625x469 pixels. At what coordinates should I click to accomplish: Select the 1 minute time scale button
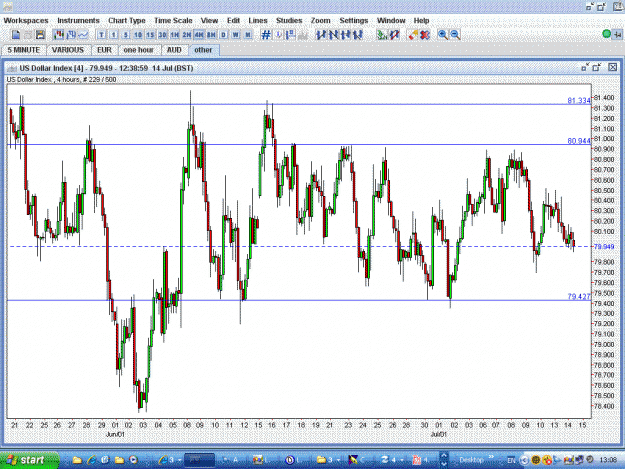pyautogui.click(x=114, y=35)
